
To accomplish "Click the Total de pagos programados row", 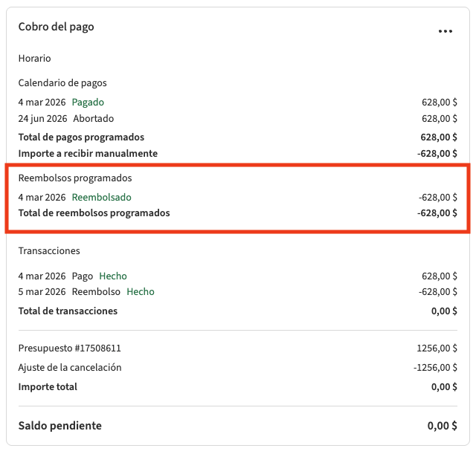I will click(x=81, y=137).
